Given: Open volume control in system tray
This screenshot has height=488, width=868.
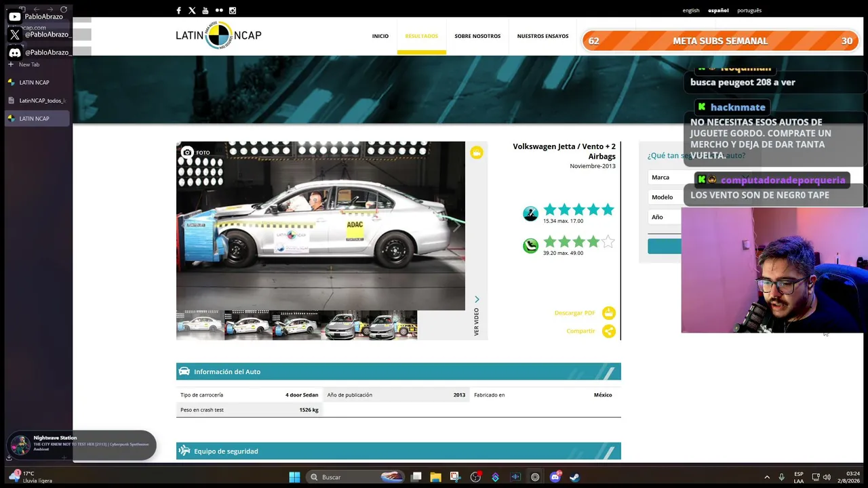Looking at the screenshot, I should (x=827, y=477).
